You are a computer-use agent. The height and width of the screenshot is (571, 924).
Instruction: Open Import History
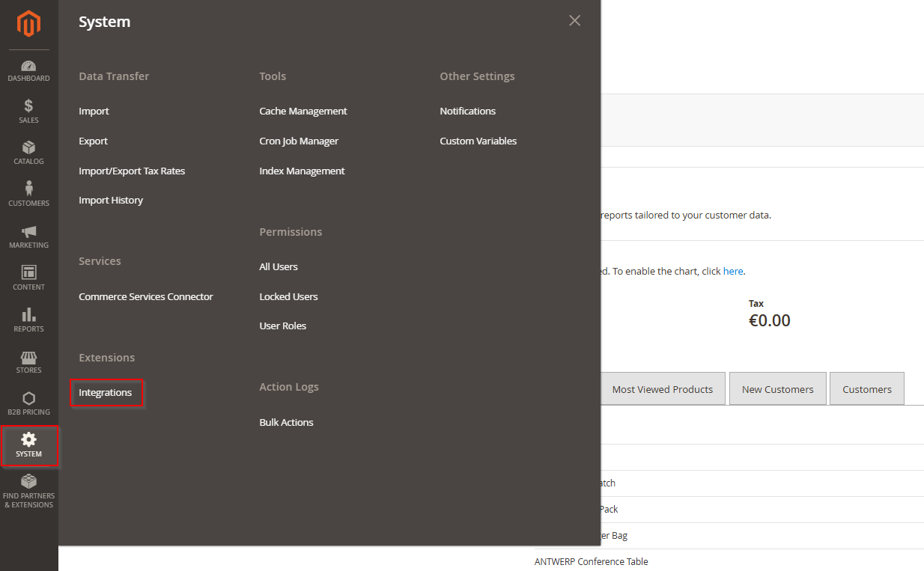tap(111, 200)
